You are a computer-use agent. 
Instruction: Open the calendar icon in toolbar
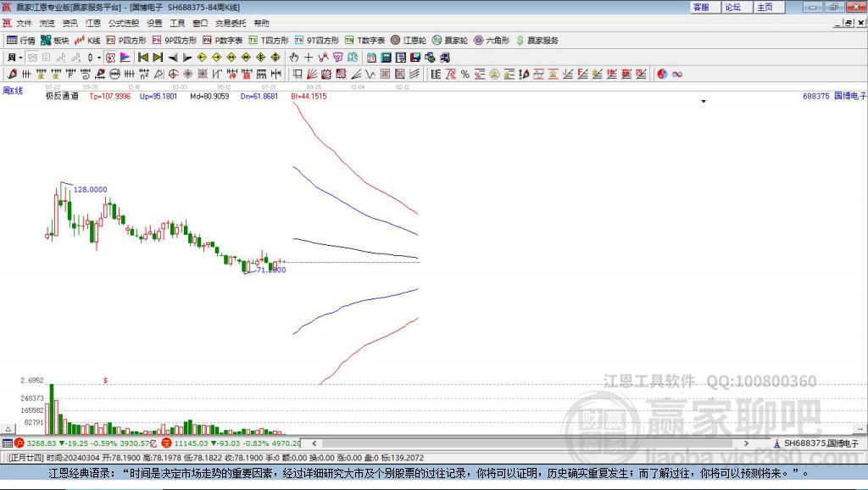pos(371,58)
